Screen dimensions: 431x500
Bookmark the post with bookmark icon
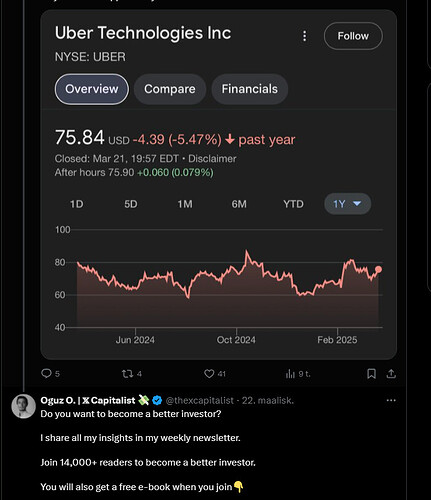pos(371,374)
